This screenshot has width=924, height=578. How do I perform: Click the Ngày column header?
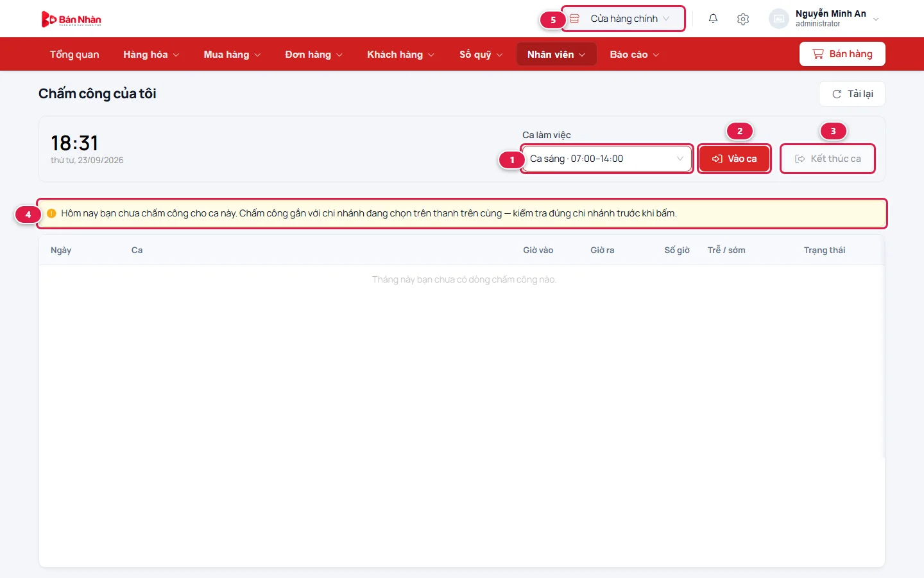coord(61,250)
